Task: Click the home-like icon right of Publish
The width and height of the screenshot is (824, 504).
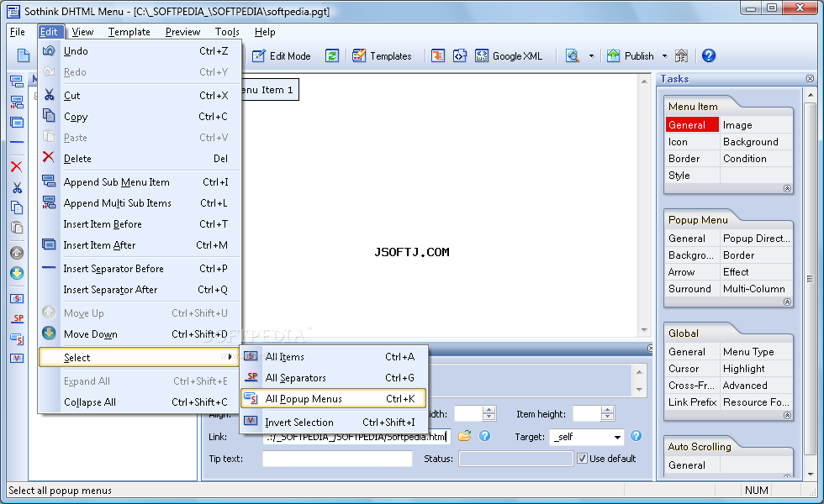Action: [x=682, y=55]
